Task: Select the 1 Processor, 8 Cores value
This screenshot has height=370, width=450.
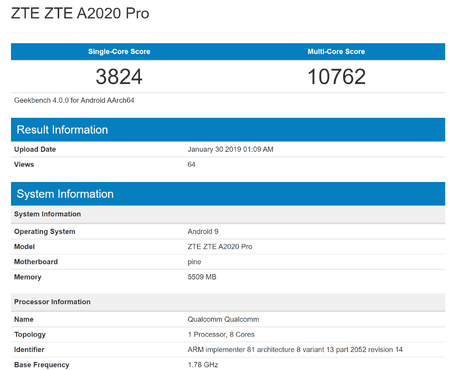Action: tap(221, 334)
